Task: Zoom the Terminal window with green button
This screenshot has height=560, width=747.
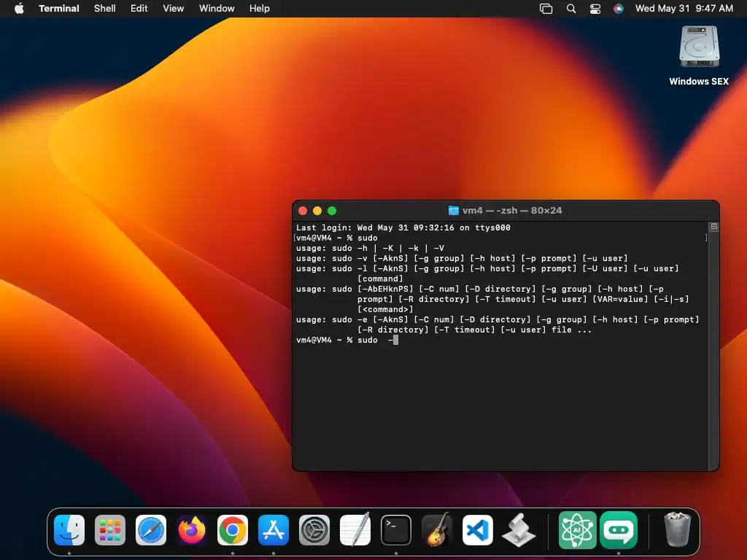Action: 332,211
